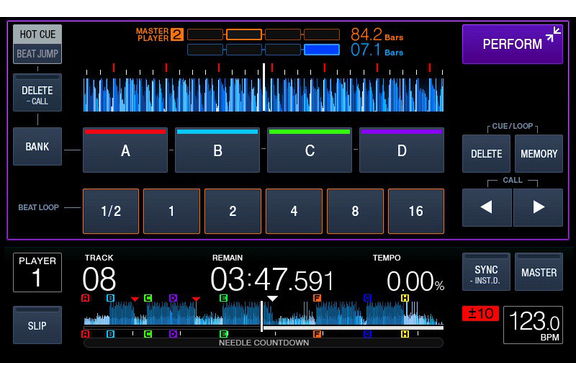The image size is (576, 380).
Task: Tap hot cue A marker beneath overview waveform
Action: tap(85, 334)
